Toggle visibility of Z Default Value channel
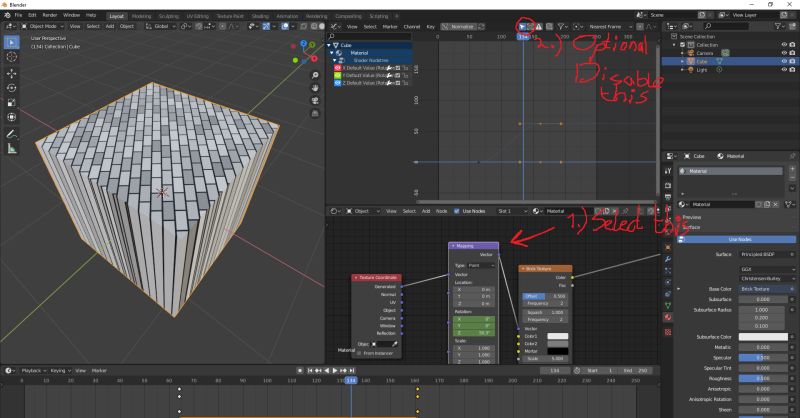The image size is (800, 418). tap(337, 83)
